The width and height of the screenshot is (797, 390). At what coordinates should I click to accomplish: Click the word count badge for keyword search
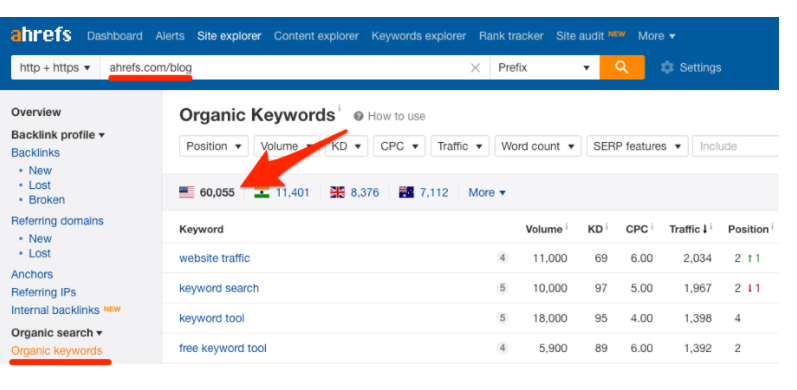pos(502,288)
